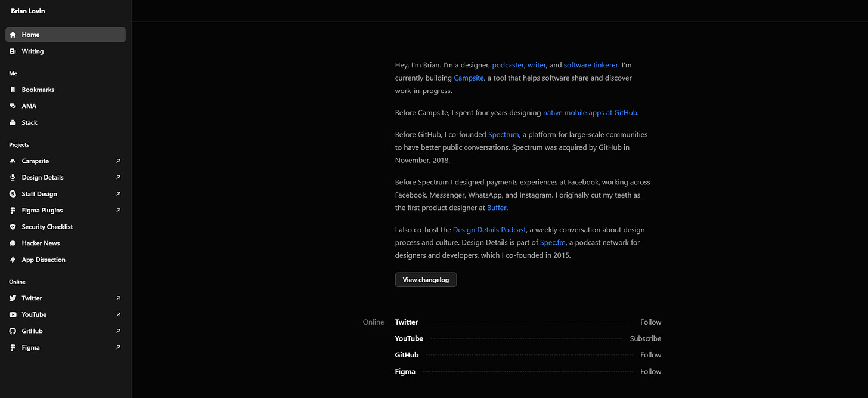Open the Campsite link in bio paragraph
868x398 pixels.
469,78
